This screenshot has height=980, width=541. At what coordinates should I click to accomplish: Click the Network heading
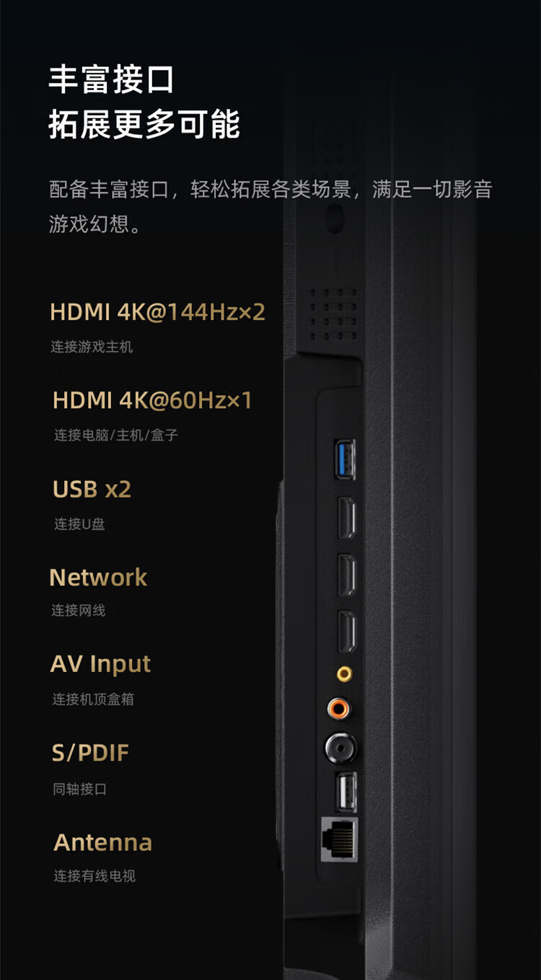98,578
